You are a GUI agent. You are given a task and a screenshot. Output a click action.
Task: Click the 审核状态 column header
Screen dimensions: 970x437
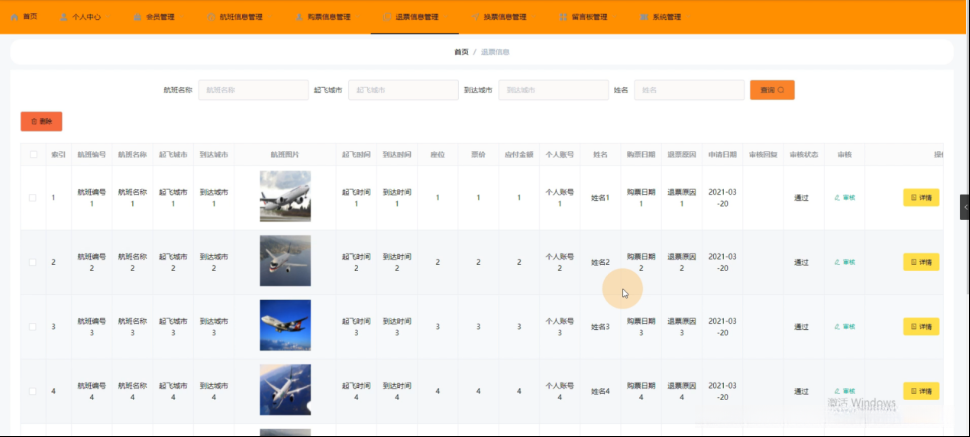pyautogui.click(x=804, y=155)
